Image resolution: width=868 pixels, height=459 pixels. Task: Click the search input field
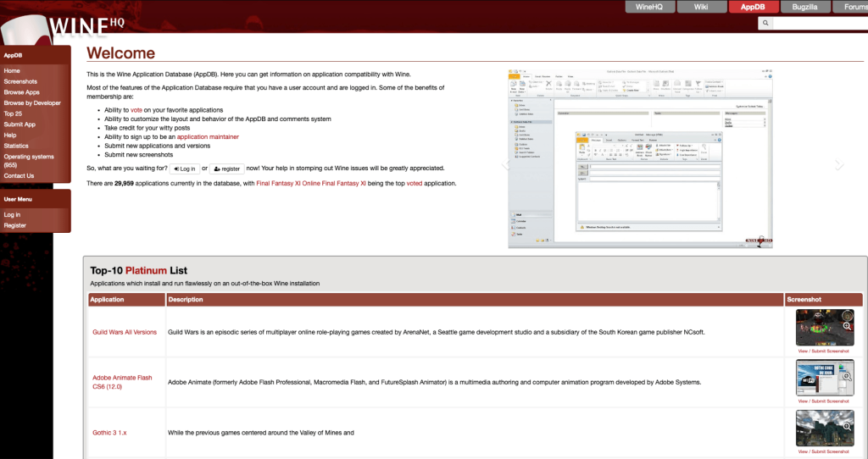(x=821, y=23)
